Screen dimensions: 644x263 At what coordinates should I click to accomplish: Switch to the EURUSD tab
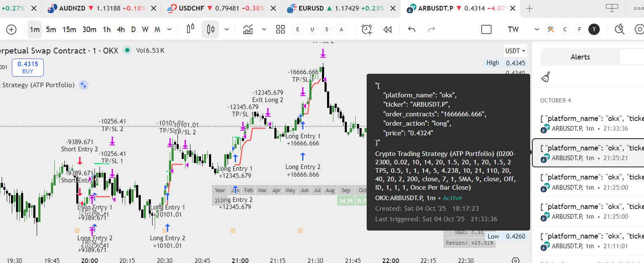tap(340, 8)
